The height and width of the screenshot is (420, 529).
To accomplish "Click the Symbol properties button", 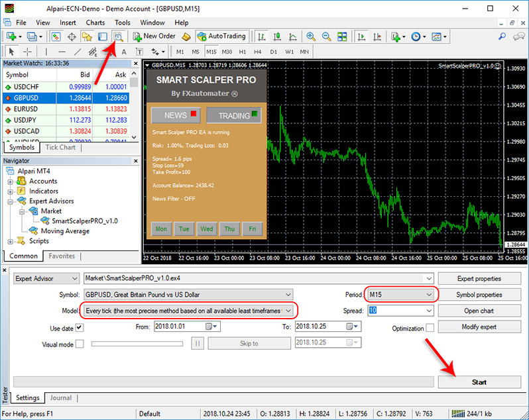I will (479, 295).
